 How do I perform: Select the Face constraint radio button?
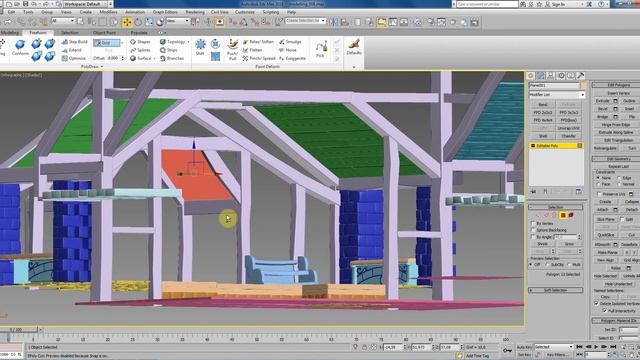coord(598,184)
